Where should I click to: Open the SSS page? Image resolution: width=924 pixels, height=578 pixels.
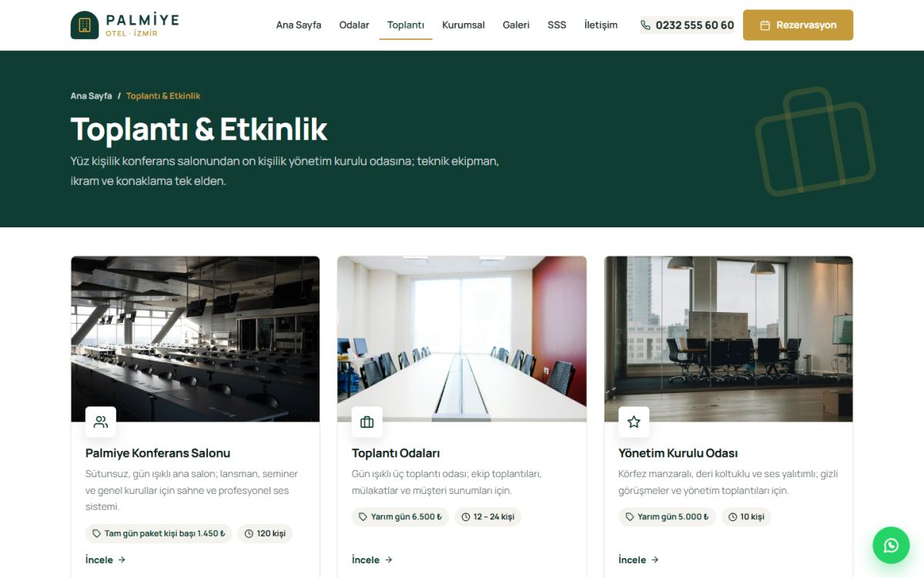(557, 25)
